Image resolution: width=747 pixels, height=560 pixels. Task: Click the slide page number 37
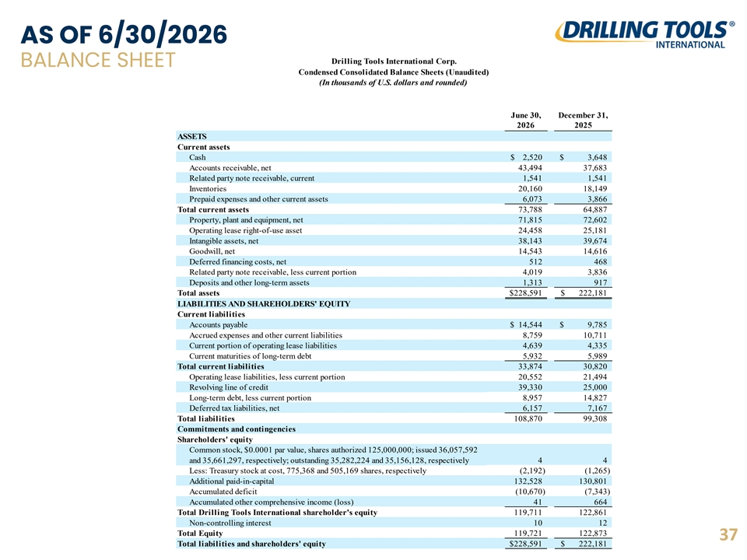coord(728,535)
